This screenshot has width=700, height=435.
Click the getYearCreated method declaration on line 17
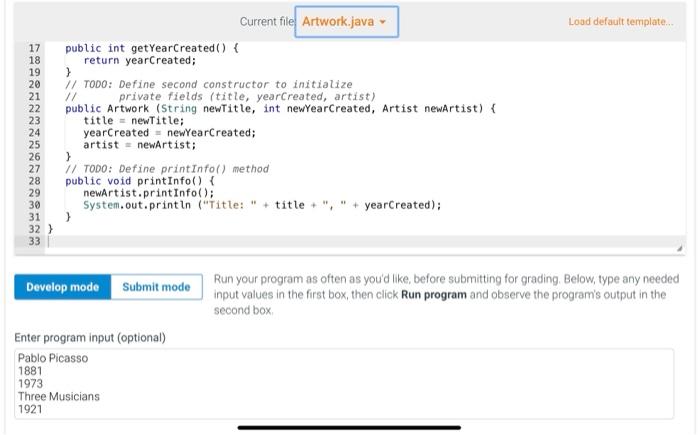(152, 48)
